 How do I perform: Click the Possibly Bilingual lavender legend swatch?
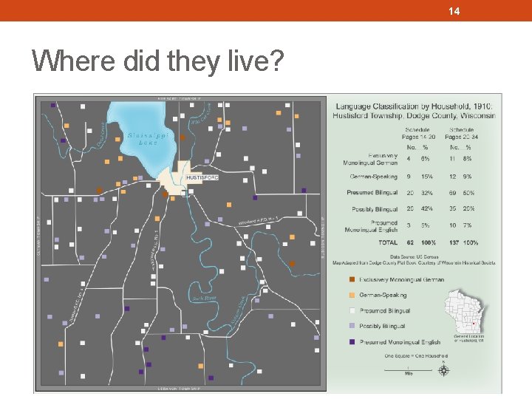click(352, 326)
